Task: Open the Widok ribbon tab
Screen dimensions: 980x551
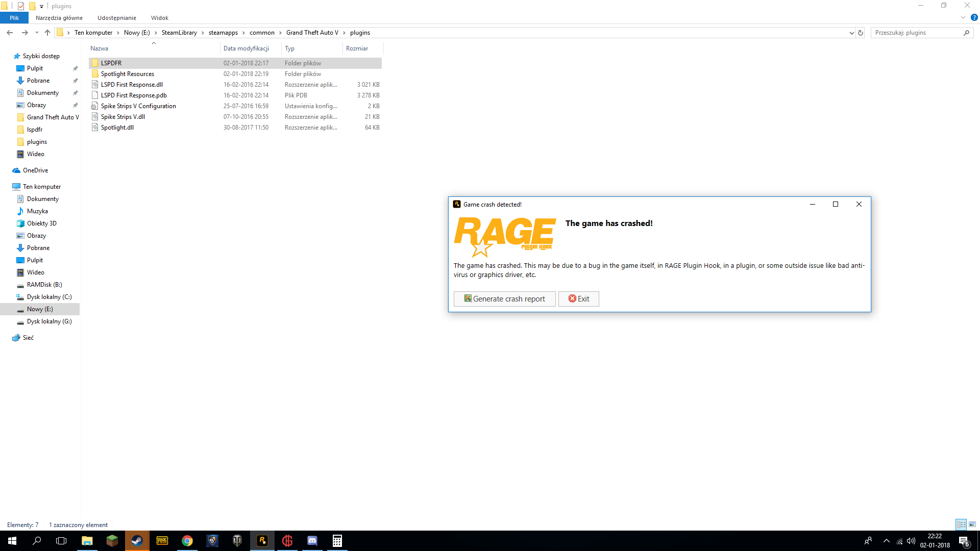Action: (x=159, y=18)
